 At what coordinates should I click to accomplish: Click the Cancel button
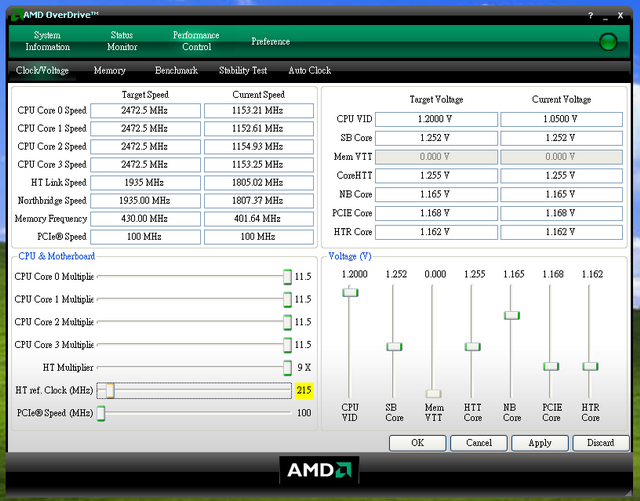point(479,443)
